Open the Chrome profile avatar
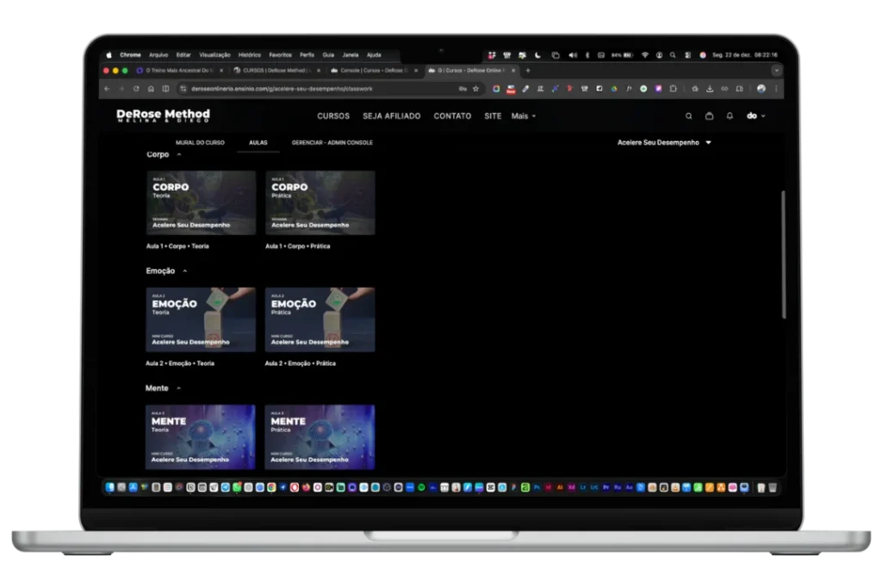The width and height of the screenshot is (882, 588). click(x=761, y=89)
